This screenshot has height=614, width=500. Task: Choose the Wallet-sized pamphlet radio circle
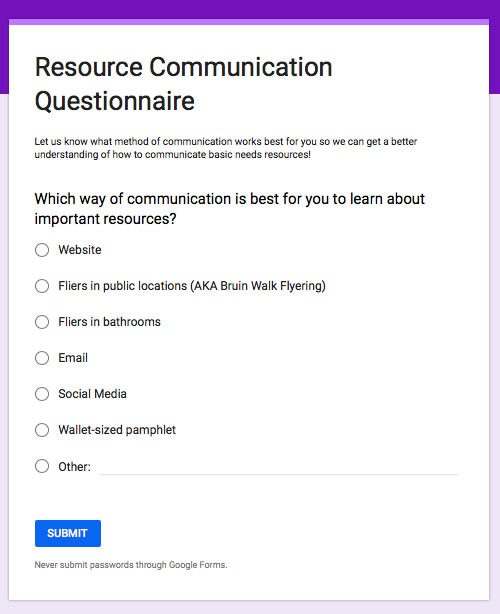click(x=42, y=430)
